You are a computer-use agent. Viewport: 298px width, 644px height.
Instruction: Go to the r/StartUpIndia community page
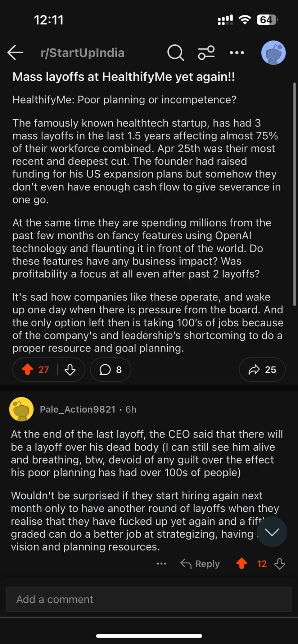(x=82, y=53)
